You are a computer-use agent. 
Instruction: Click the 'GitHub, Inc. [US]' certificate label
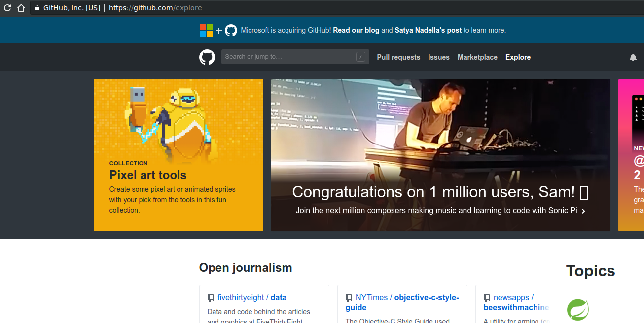(x=72, y=8)
